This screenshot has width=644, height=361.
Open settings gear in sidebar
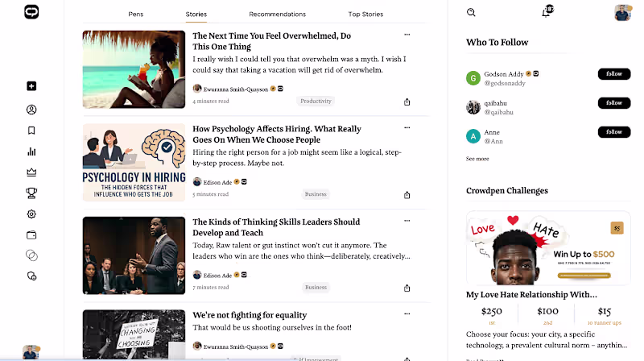coord(31,214)
